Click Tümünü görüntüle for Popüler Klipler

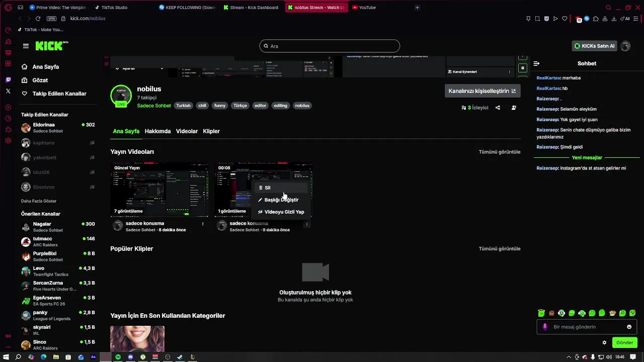499,249
